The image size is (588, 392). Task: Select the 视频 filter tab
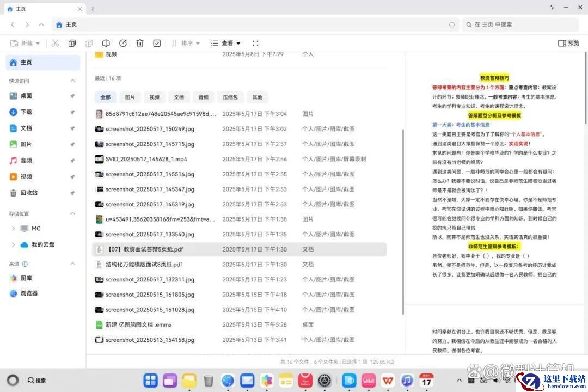pyautogui.click(x=155, y=97)
